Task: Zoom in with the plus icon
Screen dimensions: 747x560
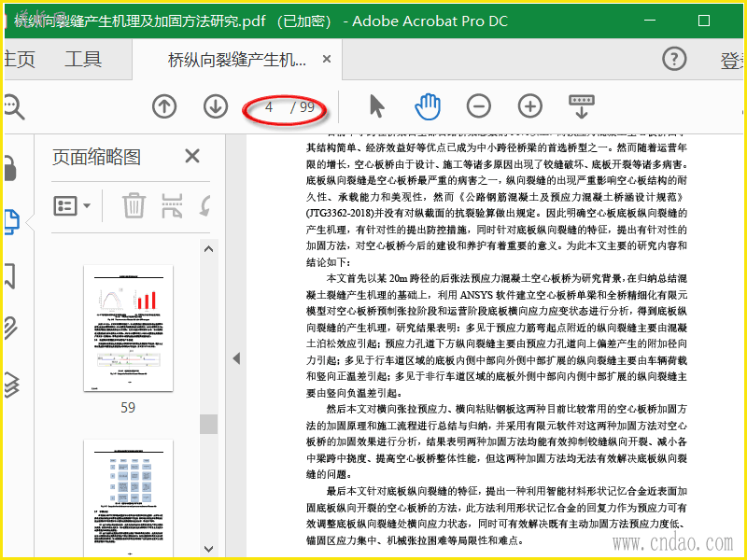Action: click(x=529, y=105)
